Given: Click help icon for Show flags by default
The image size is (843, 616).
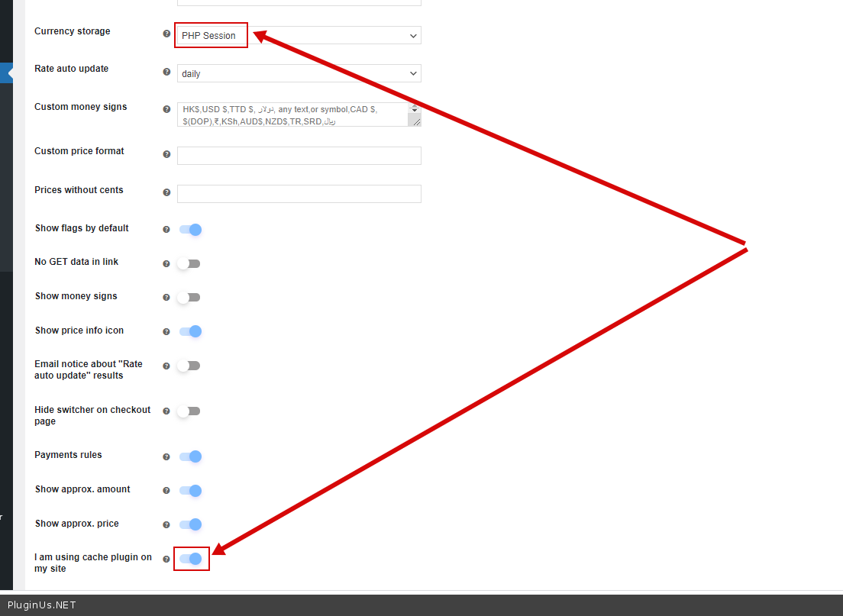Looking at the screenshot, I should coord(166,229).
